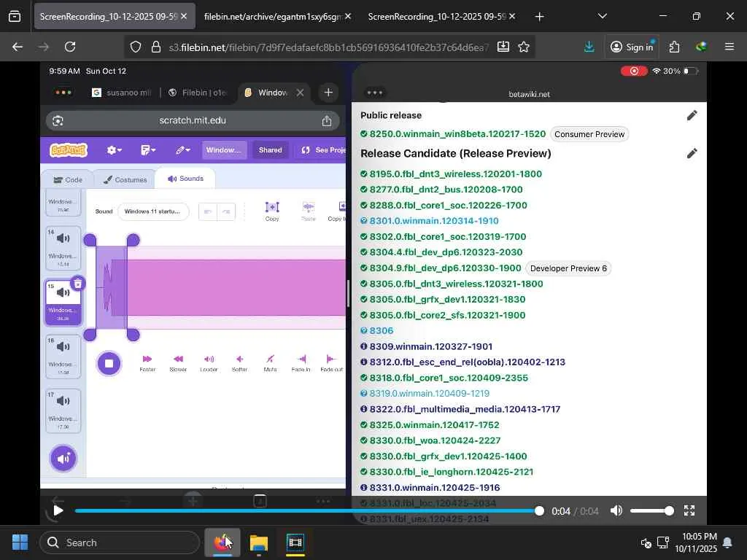747x560 pixels.
Task: Open Firefox View tab overview icon
Action: click(15, 17)
